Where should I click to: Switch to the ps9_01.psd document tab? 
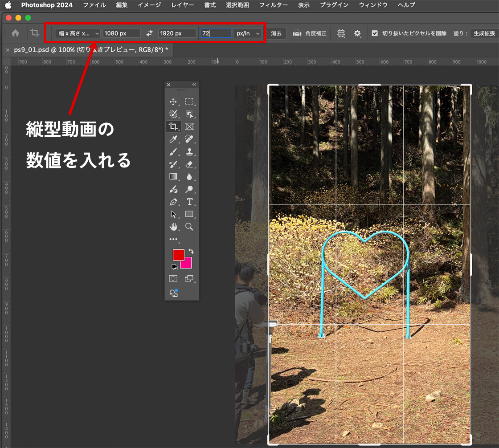[x=91, y=50]
